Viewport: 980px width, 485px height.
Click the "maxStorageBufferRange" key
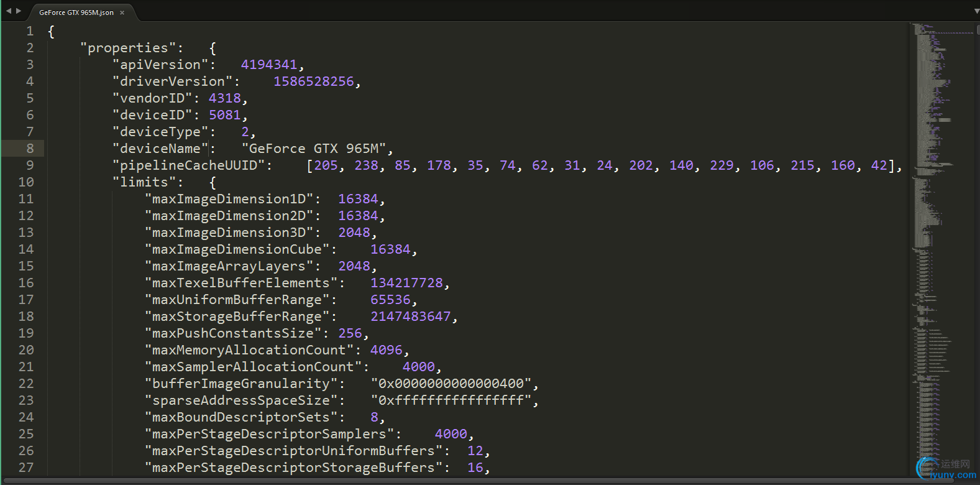237,316
